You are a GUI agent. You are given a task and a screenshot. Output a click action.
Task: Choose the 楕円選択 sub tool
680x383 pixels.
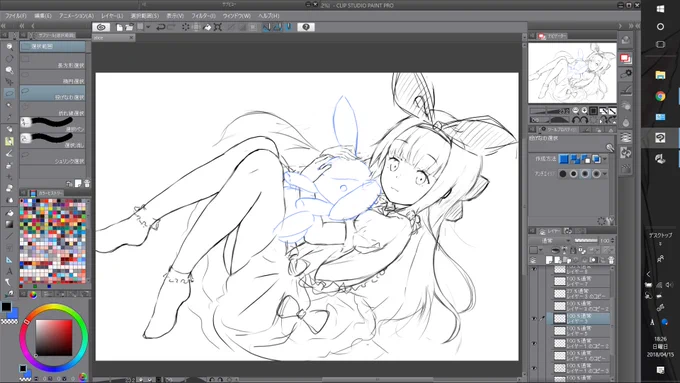point(52,78)
